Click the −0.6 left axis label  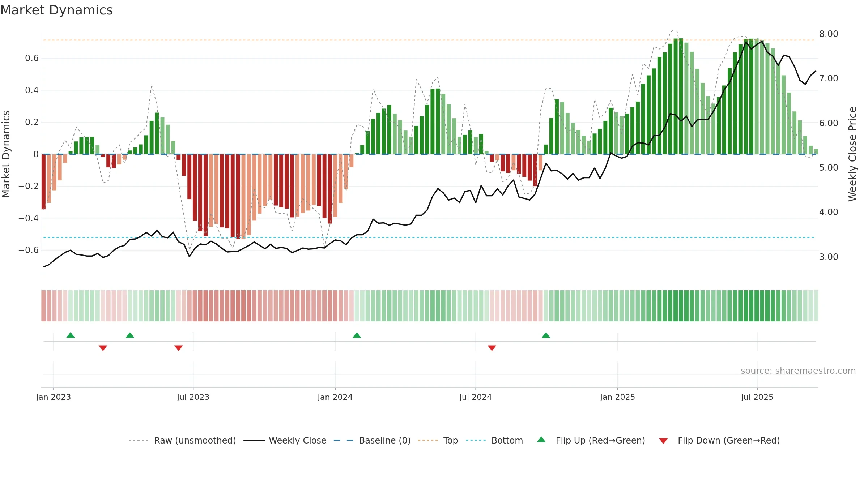29,250
